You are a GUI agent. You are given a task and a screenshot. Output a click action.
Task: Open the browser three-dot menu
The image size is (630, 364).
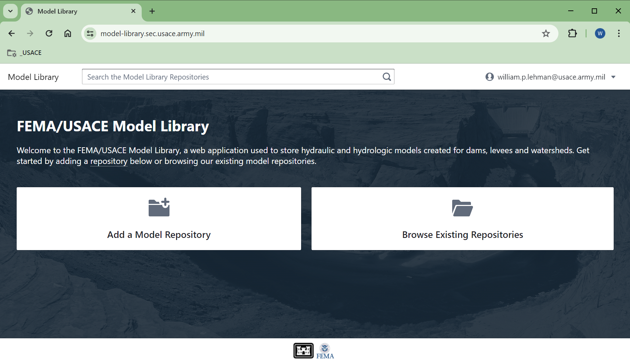coord(619,33)
